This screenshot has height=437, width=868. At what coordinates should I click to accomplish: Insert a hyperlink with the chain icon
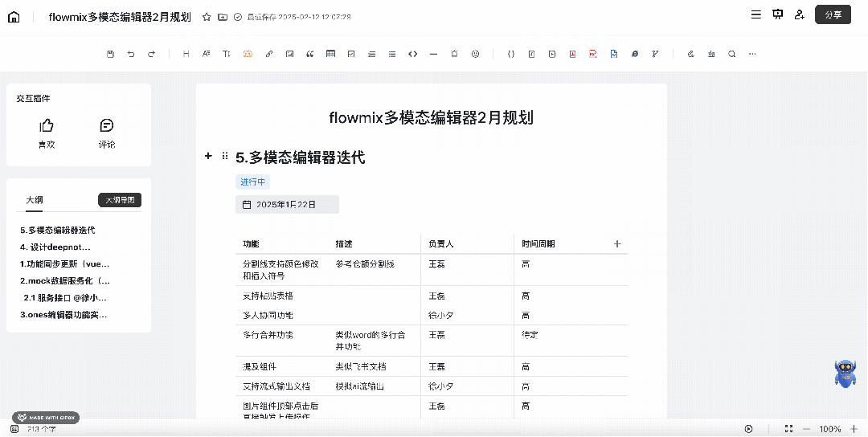click(x=269, y=54)
